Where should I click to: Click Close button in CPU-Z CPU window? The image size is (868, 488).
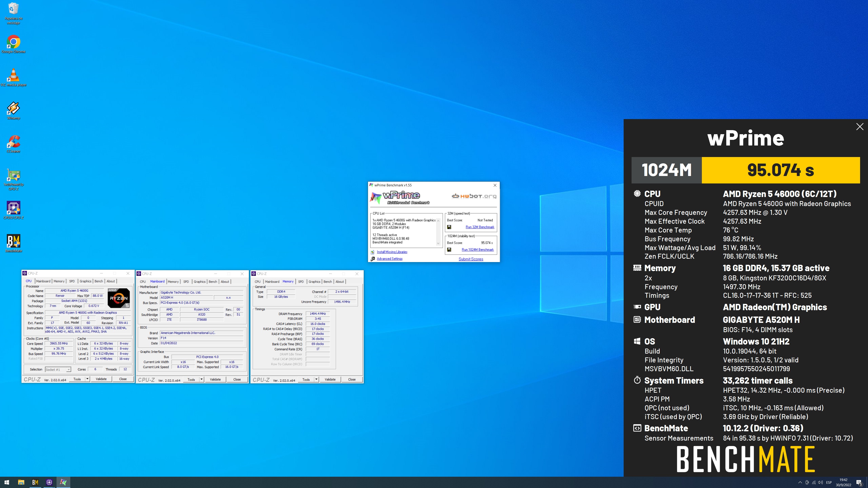pos(123,379)
